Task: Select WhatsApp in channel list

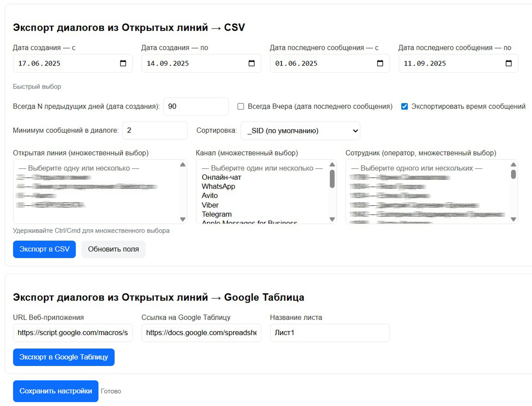Action: [x=219, y=186]
